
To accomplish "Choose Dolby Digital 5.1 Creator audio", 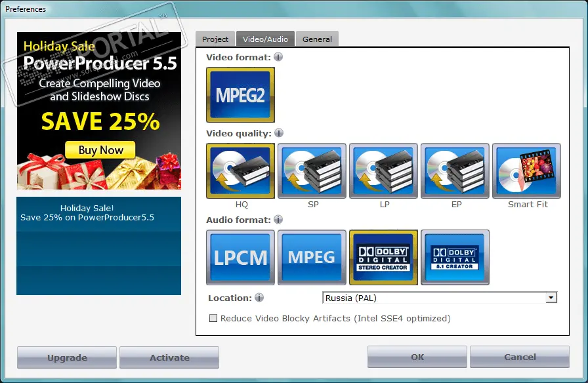I will click(455, 257).
